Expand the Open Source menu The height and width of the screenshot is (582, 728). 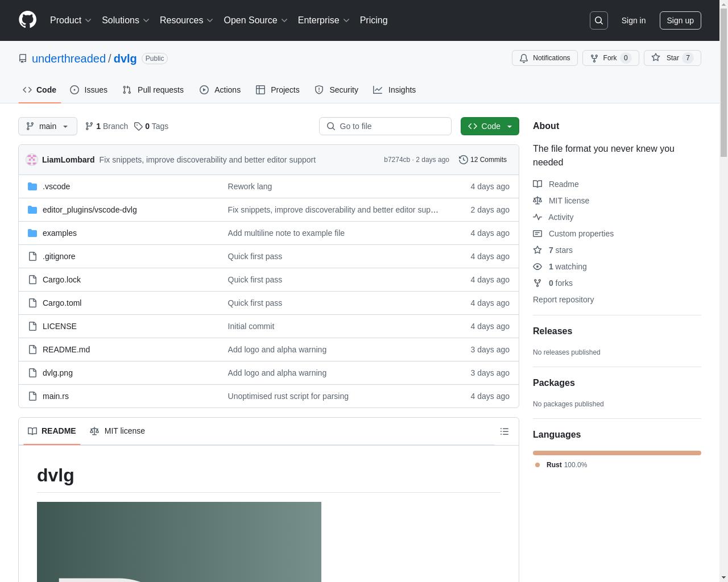[256, 20]
